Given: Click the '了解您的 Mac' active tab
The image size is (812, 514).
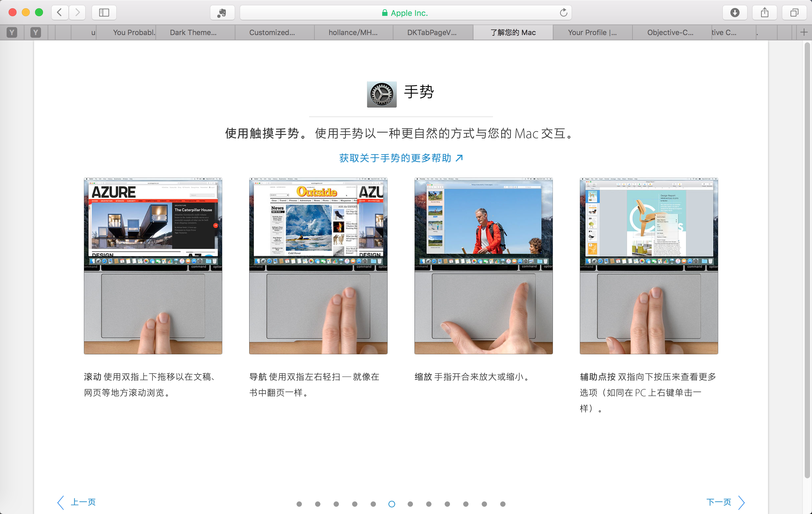Looking at the screenshot, I should (x=512, y=32).
